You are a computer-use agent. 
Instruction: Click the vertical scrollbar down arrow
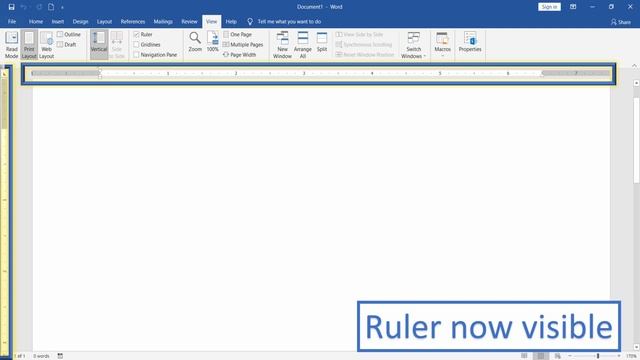(x=636, y=347)
